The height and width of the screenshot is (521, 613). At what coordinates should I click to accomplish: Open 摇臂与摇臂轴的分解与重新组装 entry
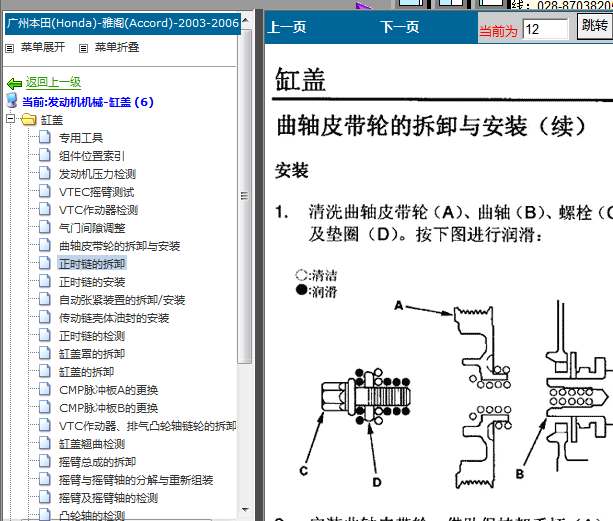[136, 480]
